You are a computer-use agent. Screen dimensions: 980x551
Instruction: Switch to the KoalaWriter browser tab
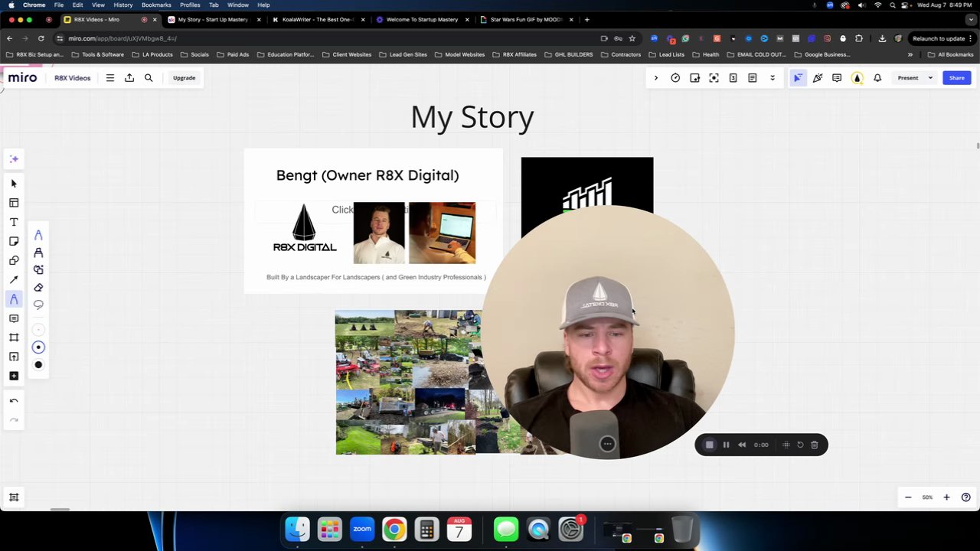tap(318, 19)
